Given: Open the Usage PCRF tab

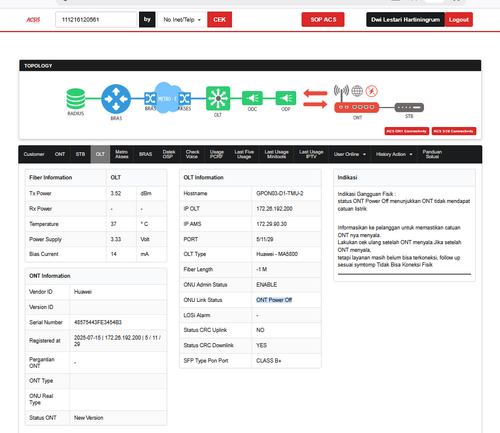Looking at the screenshot, I should pyautogui.click(x=217, y=154).
